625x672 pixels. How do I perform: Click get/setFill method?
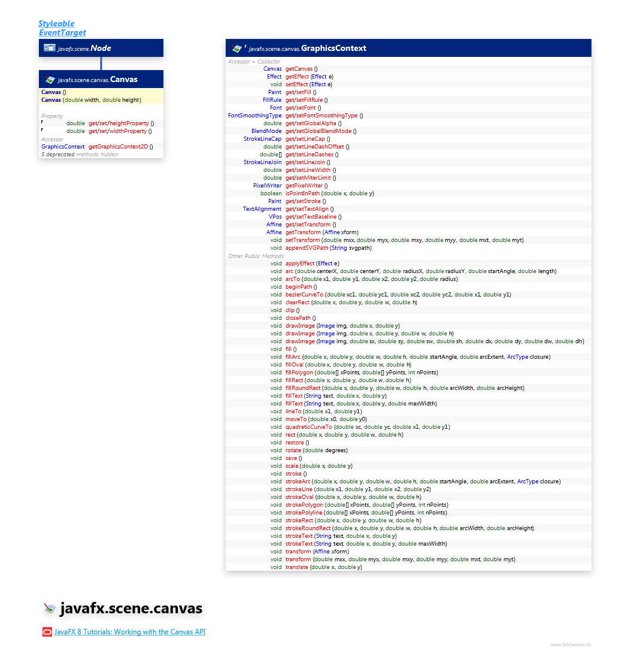click(301, 92)
